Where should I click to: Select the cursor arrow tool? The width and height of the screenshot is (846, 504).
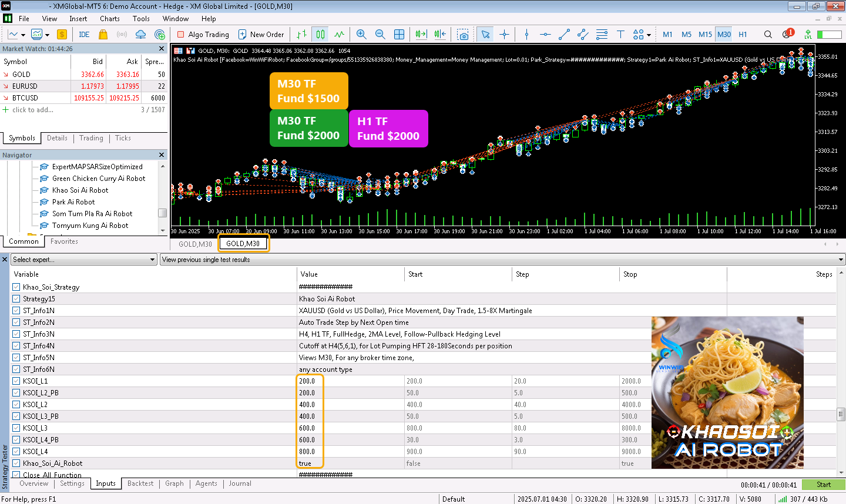click(485, 35)
